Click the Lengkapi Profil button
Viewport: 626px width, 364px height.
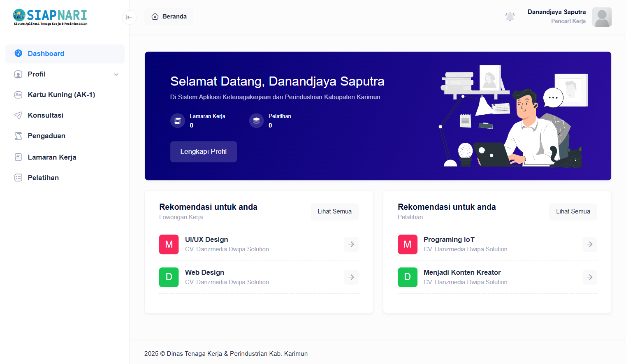pos(203,151)
